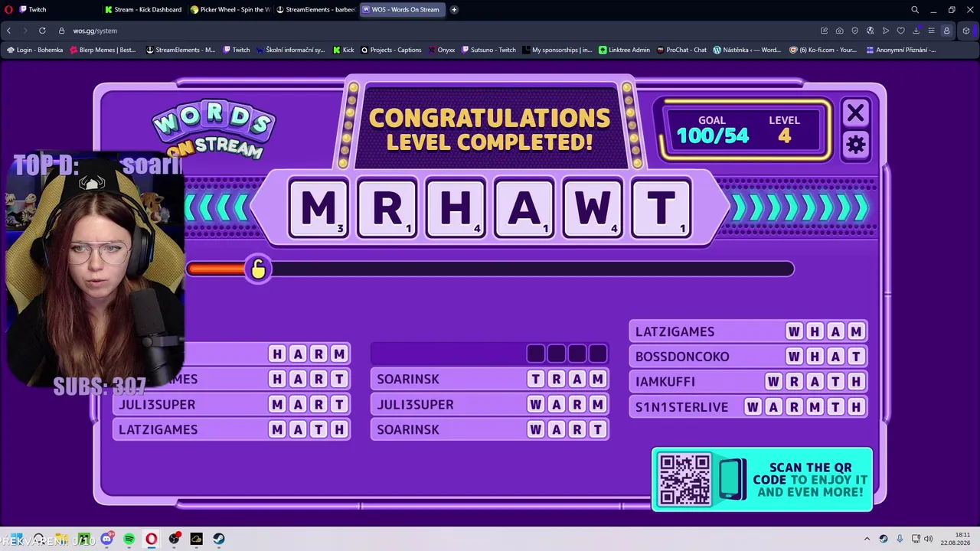Switch to the StreamElements tab

[315, 10]
